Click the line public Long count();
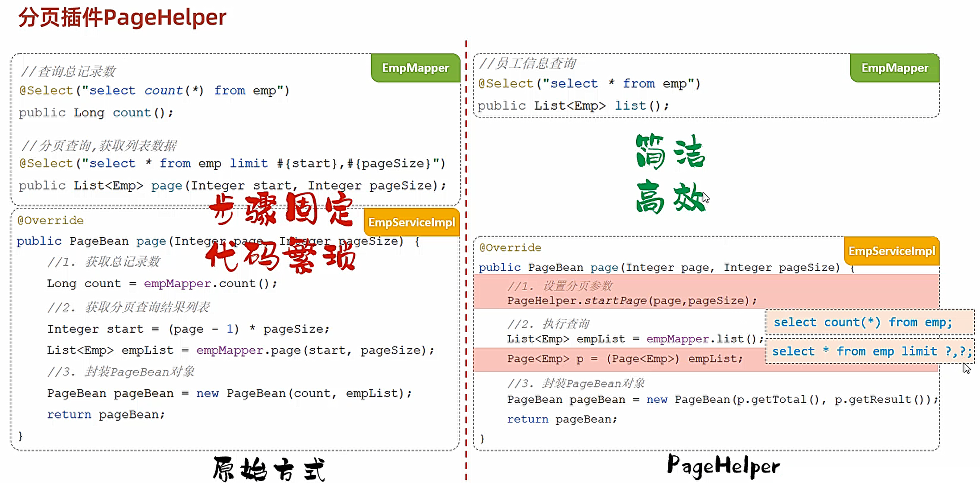Viewport: 980px width, 483px height. [96, 112]
